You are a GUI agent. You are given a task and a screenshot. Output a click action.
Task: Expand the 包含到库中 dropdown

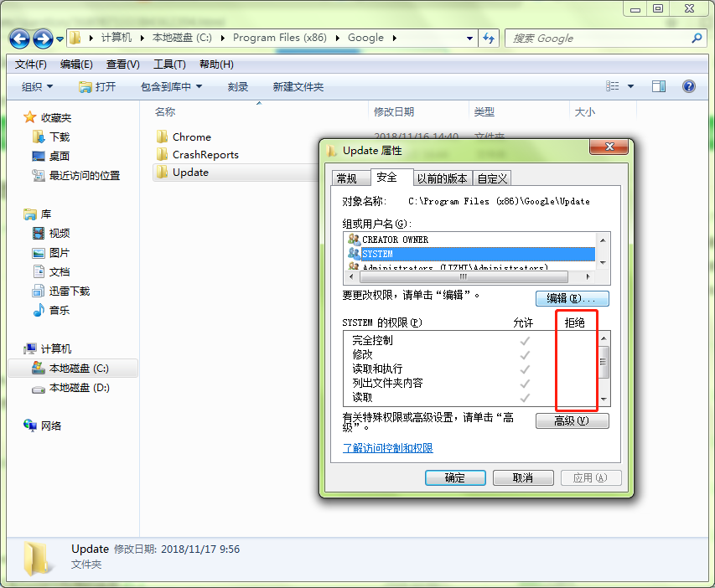[x=172, y=86]
